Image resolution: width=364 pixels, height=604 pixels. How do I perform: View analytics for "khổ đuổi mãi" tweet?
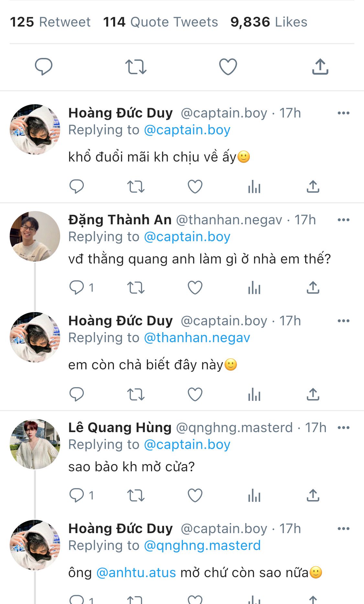point(254,187)
